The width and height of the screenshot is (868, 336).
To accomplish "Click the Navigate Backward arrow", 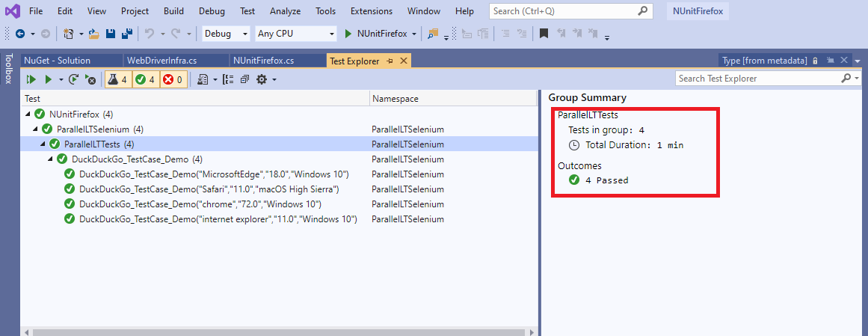I will (20, 34).
